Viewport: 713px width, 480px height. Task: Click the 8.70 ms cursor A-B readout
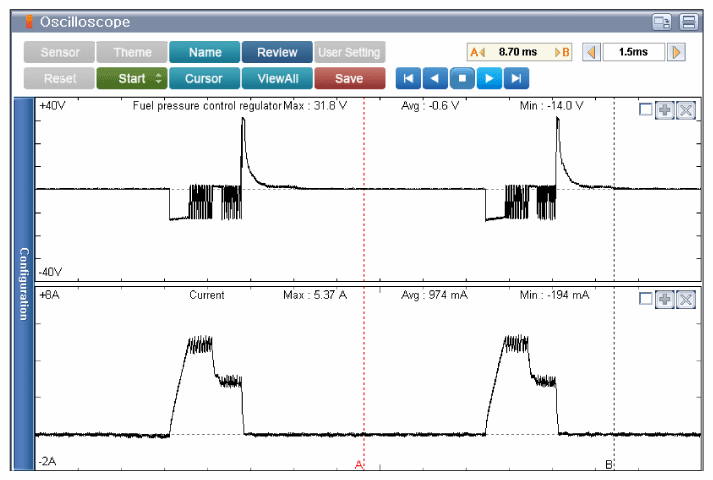point(520,52)
